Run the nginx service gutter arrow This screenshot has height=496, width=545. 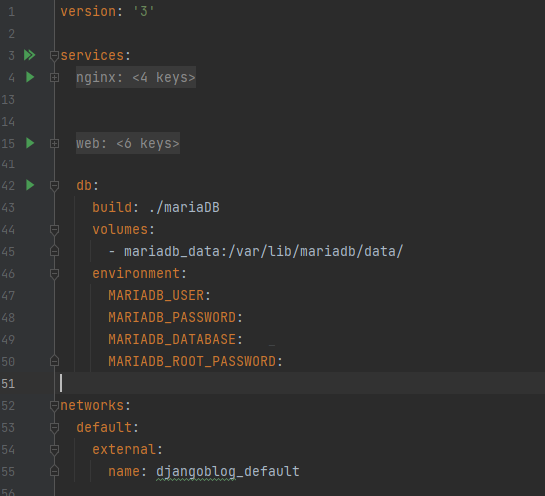tap(30, 77)
